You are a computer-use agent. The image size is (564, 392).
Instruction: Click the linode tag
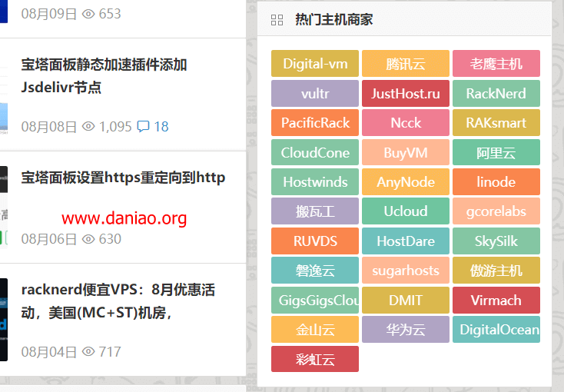pyautogui.click(x=496, y=182)
